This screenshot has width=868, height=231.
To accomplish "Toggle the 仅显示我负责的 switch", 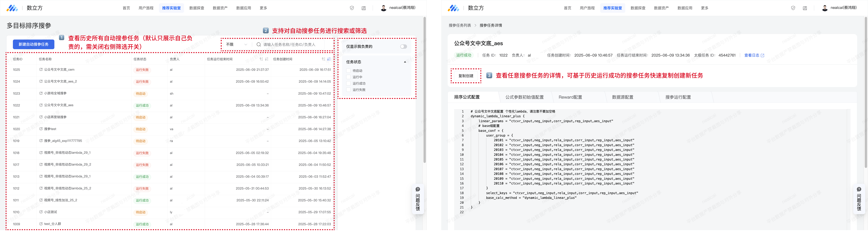I will click(x=403, y=47).
